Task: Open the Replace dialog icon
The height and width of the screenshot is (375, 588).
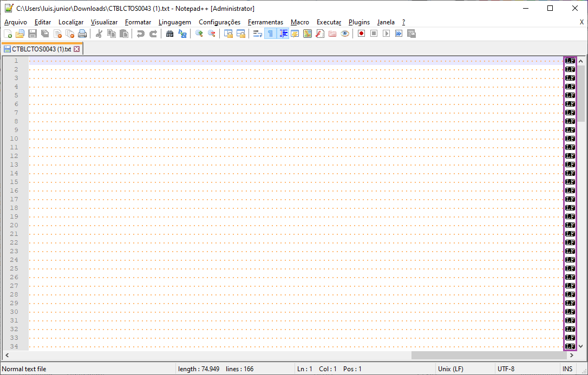Action: click(x=182, y=34)
